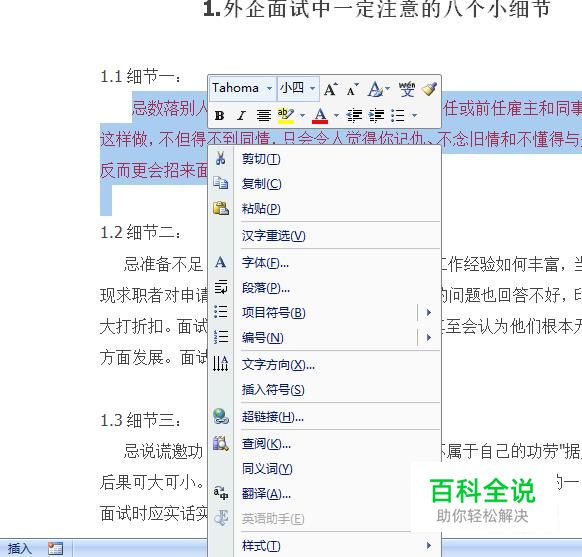Click the text 忌说谎邀功 in the document
The image size is (582, 557).
[x=163, y=452]
